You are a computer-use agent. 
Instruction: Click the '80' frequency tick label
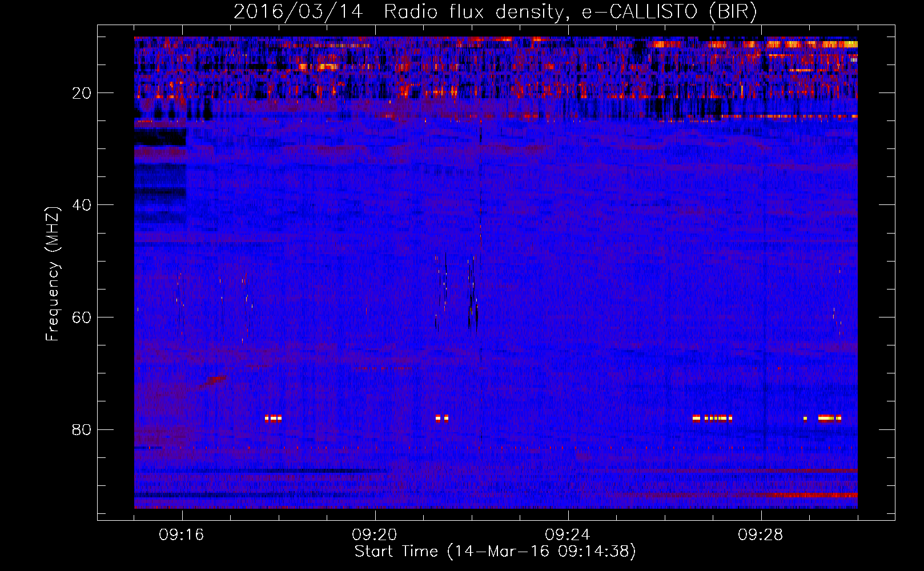(x=82, y=429)
